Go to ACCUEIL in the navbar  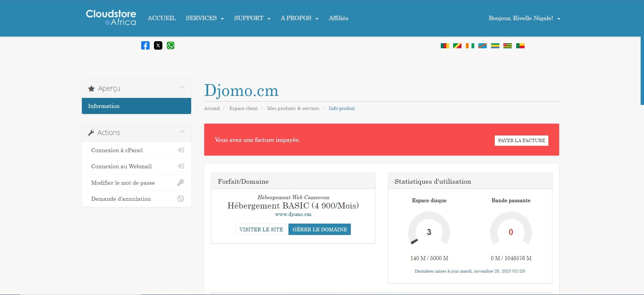click(x=162, y=18)
